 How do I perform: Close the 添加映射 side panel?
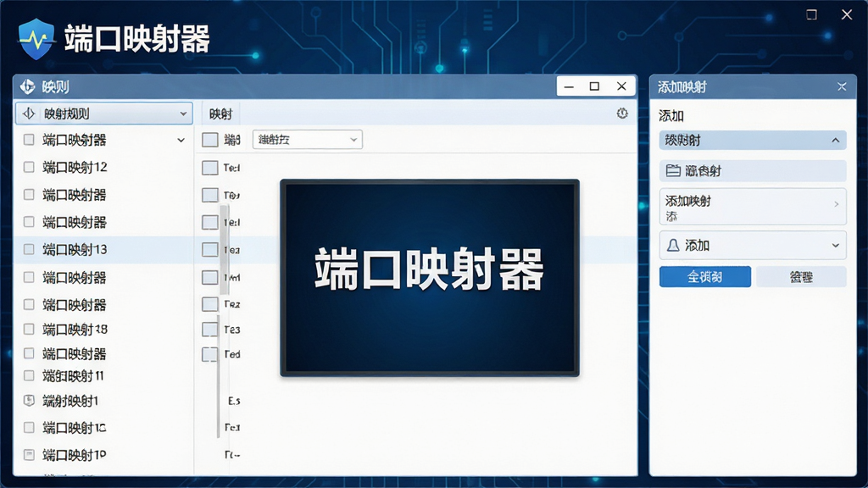[x=842, y=87]
